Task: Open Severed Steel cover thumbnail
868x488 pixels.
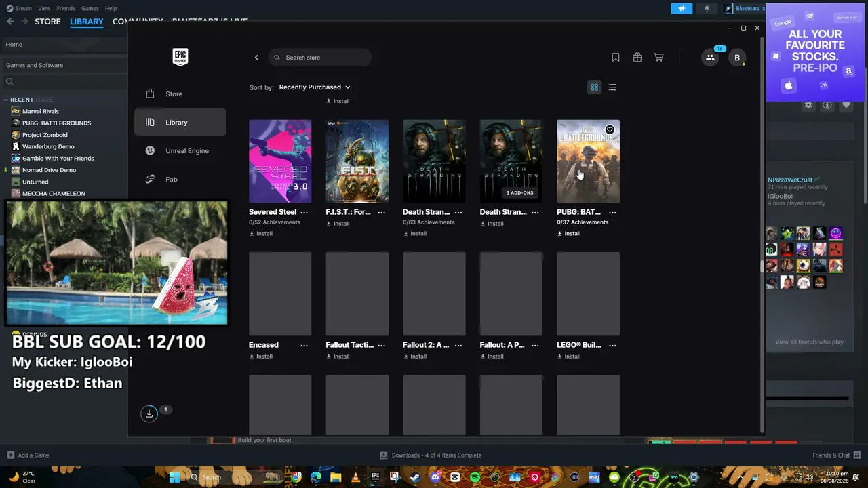Action: [280, 161]
